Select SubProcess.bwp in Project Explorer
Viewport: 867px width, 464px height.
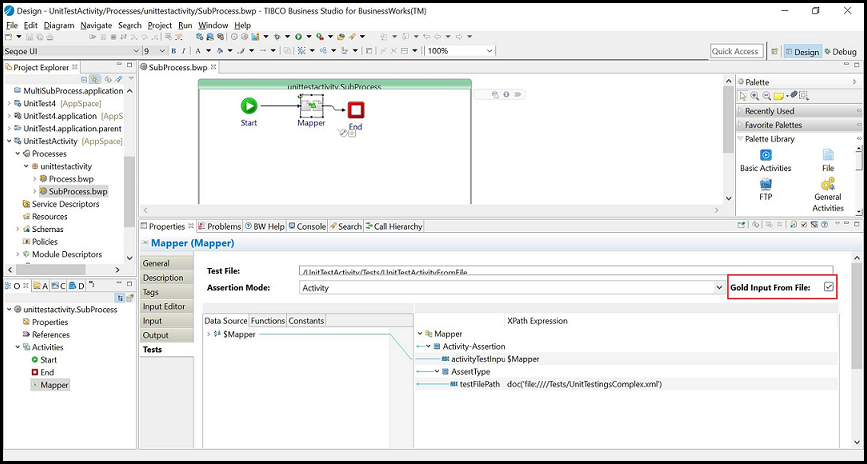click(74, 191)
